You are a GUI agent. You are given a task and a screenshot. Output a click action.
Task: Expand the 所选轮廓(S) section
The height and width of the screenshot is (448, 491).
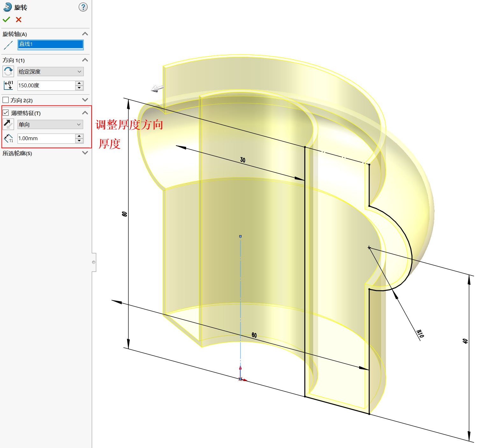(x=85, y=153)
